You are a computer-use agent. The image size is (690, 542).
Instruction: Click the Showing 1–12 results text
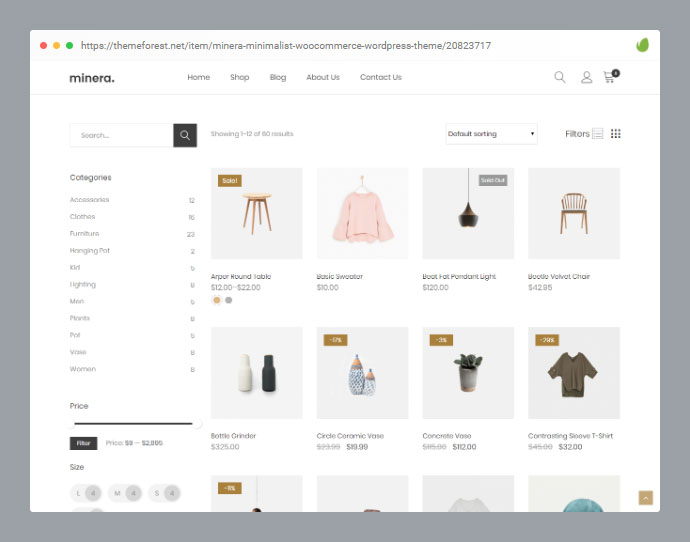tap(252, 134)
